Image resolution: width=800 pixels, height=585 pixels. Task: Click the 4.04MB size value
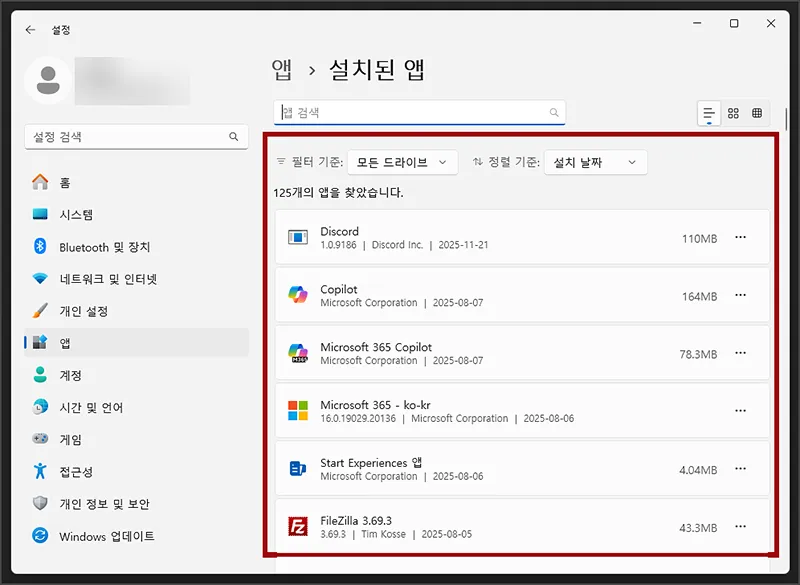click(x=698, y=470)
